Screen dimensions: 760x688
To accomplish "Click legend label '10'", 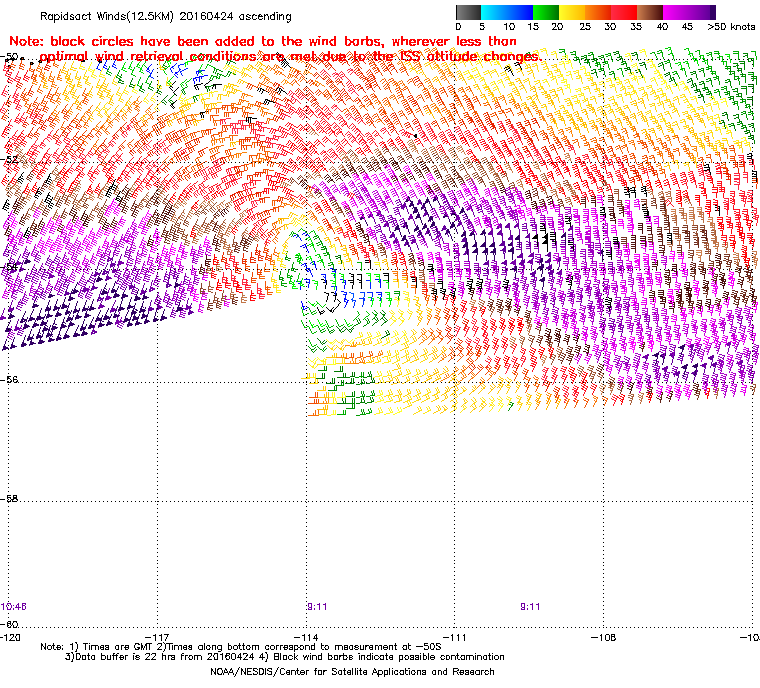I will click(509, 27).
